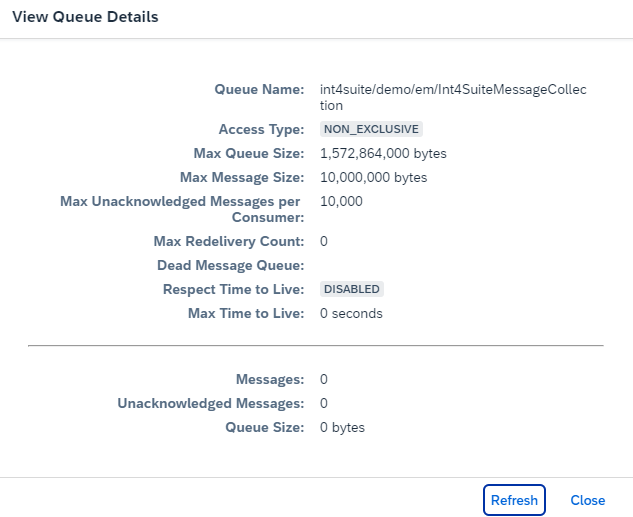This screenshot has width=633, height=517.
Task: Close the View Queue Details dialog
Action: (587, 500)
